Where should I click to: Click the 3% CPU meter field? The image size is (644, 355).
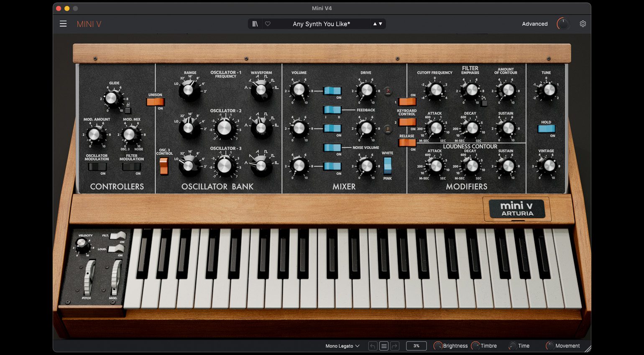(416, 346)
